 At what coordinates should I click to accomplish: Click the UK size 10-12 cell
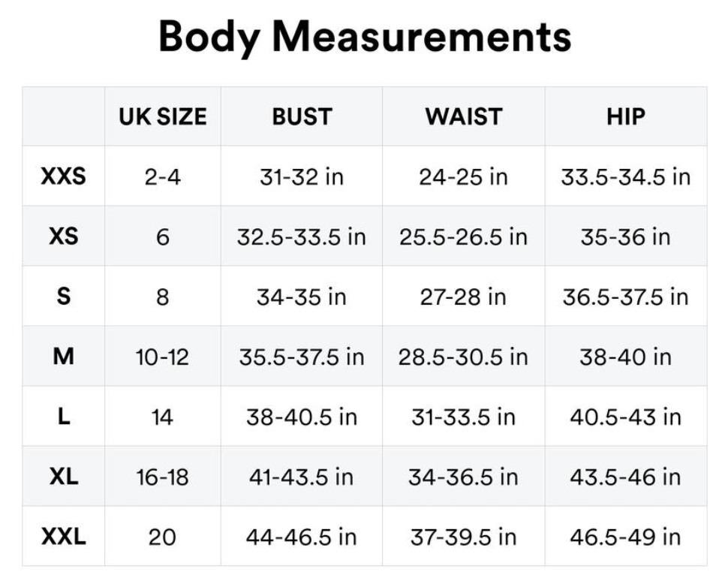coord(162,357)
